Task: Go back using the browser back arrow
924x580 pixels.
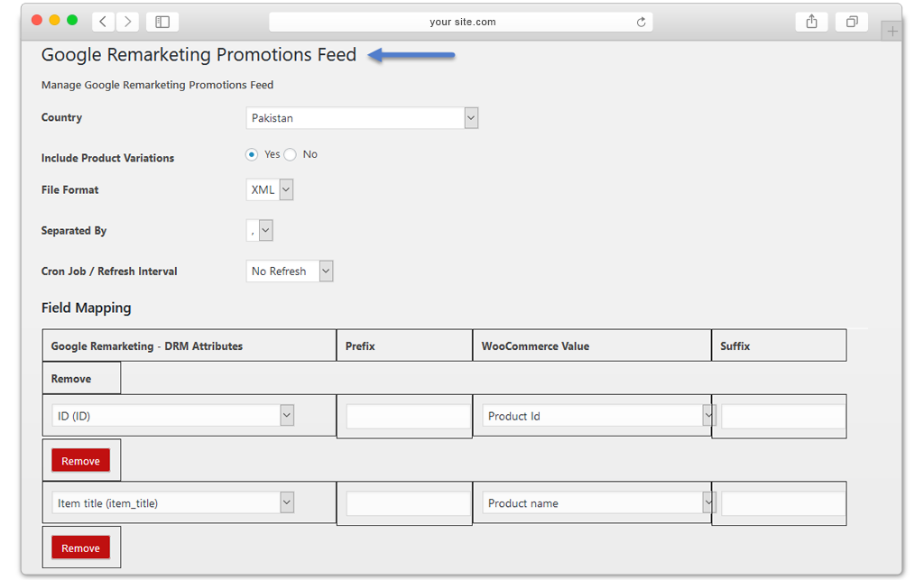Action: coord(103,22)
